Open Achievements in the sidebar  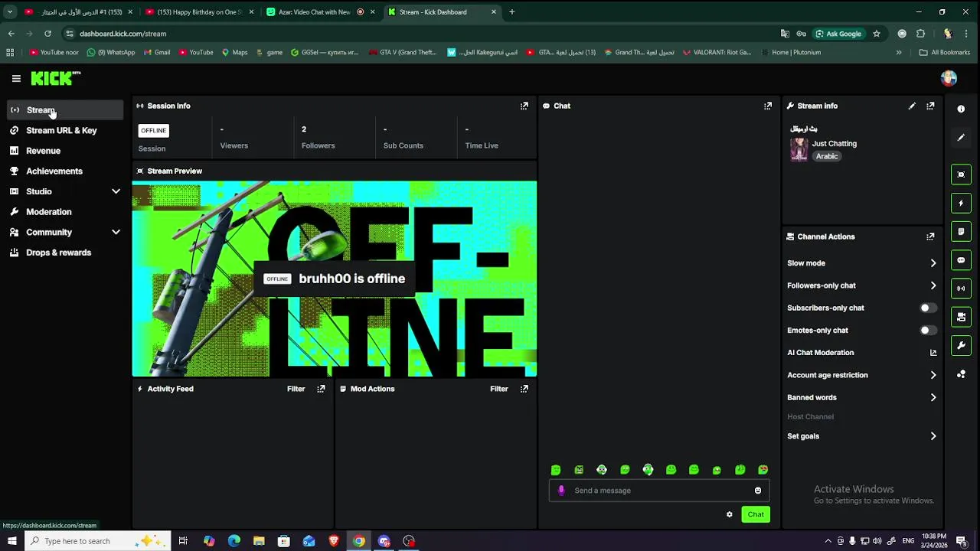65,171
